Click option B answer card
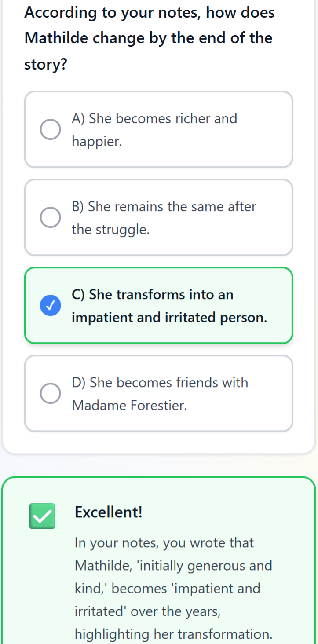 pos(159,217)
